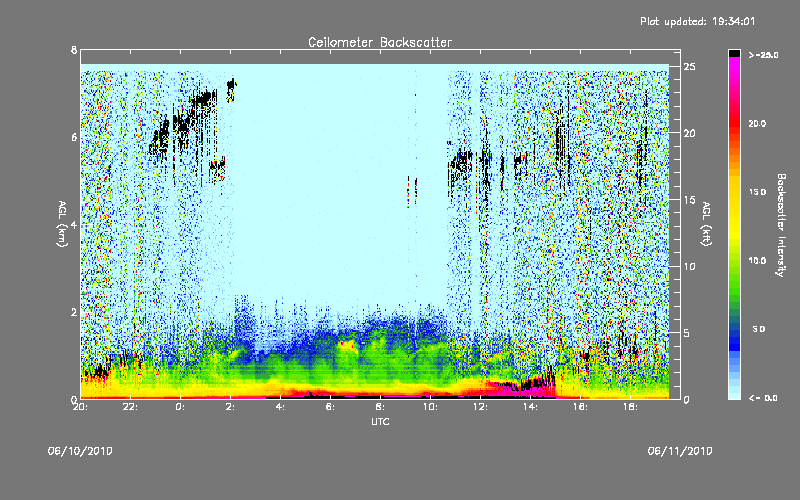
Task: Click the 'AGL (kft)' right axis label
Action: point(706,224)
